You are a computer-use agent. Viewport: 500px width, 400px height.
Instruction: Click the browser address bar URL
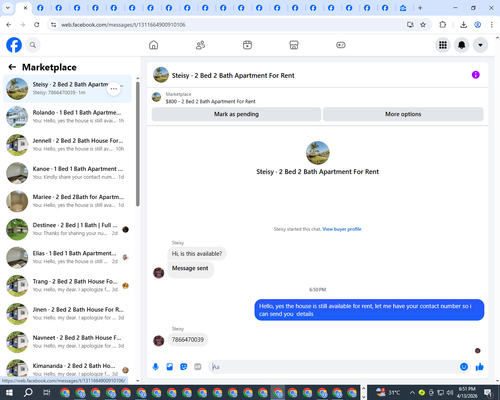point(123,25)
